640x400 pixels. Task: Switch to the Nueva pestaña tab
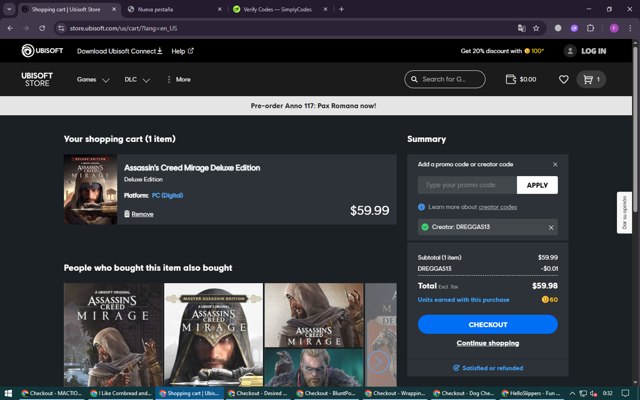tap(175, 9)
